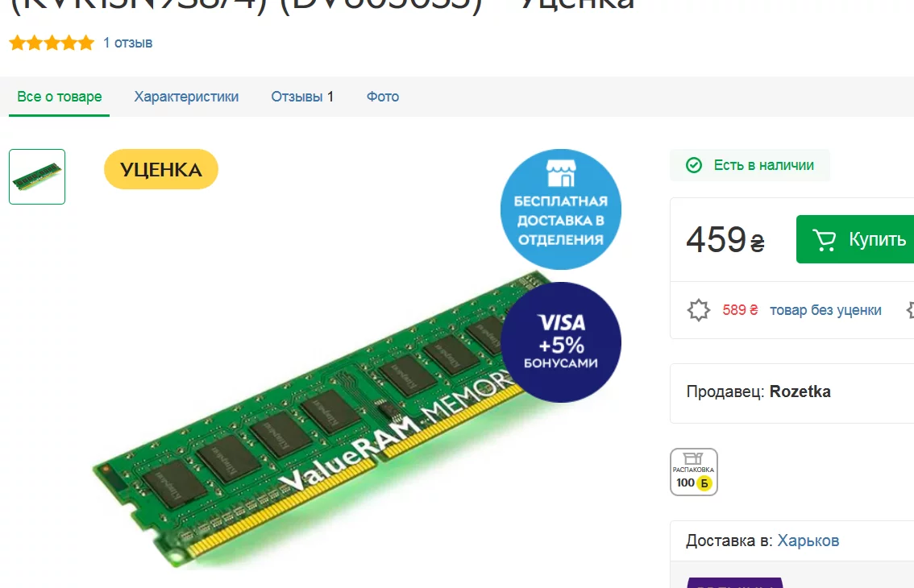Click the yellow УЦЕНКА badge
This screenshot has width=914, height=588.
pyautogui.click(x=161, y=170)
